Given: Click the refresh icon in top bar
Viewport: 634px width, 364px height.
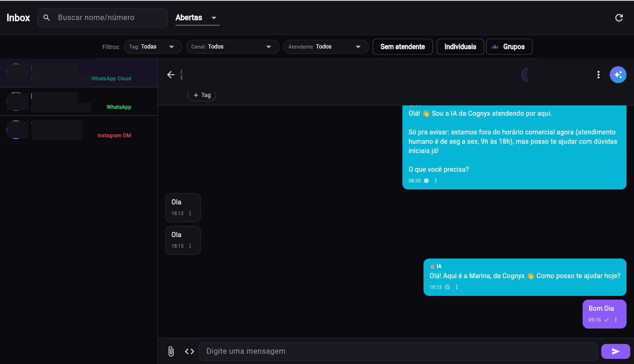Looking at the screenshot, I should coord(619,18).
